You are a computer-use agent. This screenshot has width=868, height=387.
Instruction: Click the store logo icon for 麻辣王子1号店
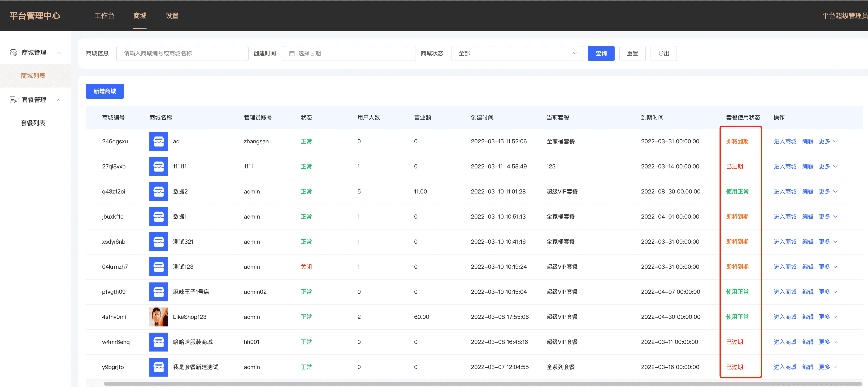coord(159,292)
